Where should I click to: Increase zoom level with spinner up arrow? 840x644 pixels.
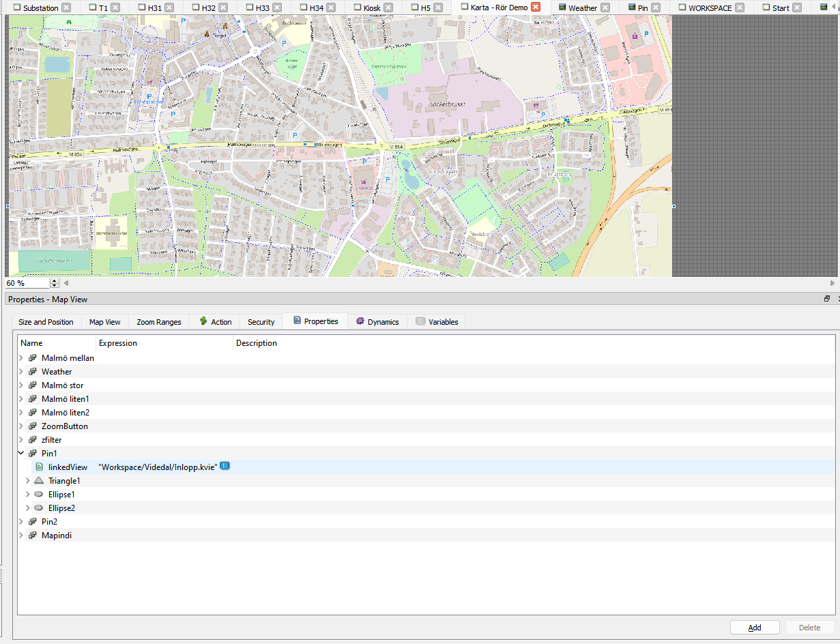[x=55, y=280]
